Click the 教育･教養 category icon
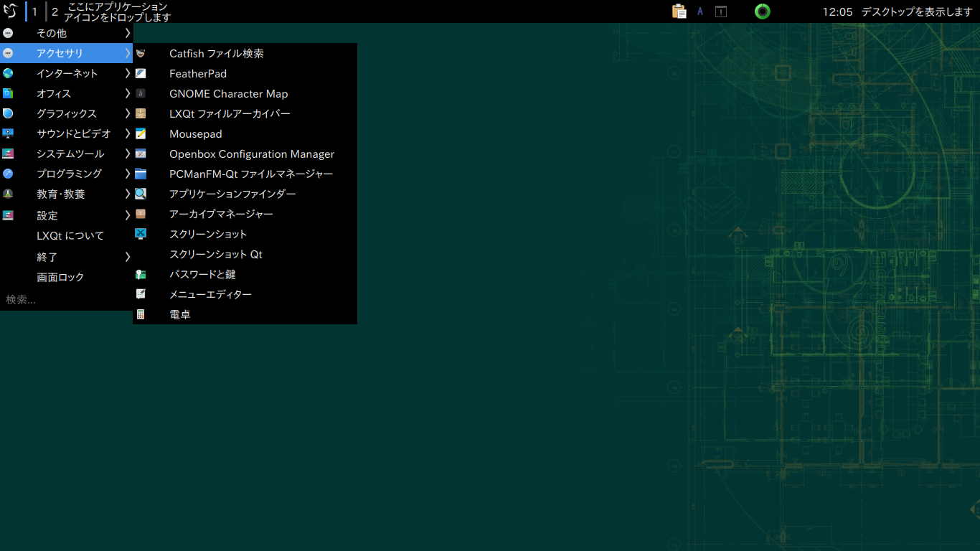 [x=8, y=194]
